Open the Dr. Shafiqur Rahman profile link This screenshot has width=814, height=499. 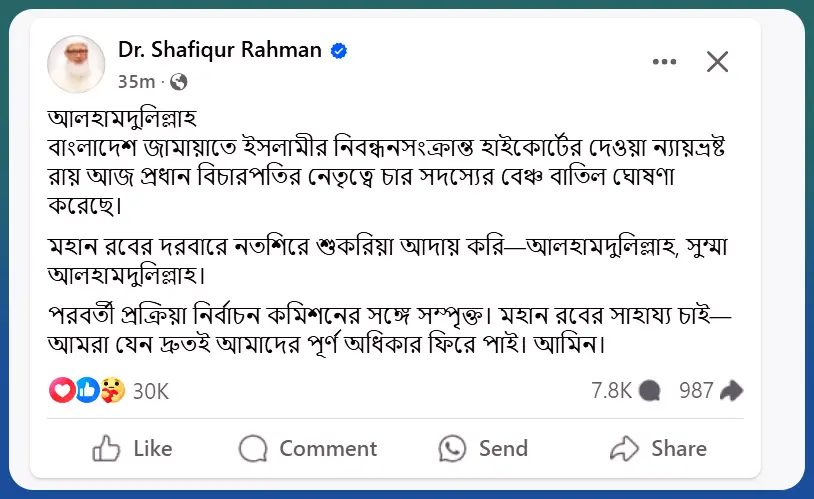coord(221,50)
